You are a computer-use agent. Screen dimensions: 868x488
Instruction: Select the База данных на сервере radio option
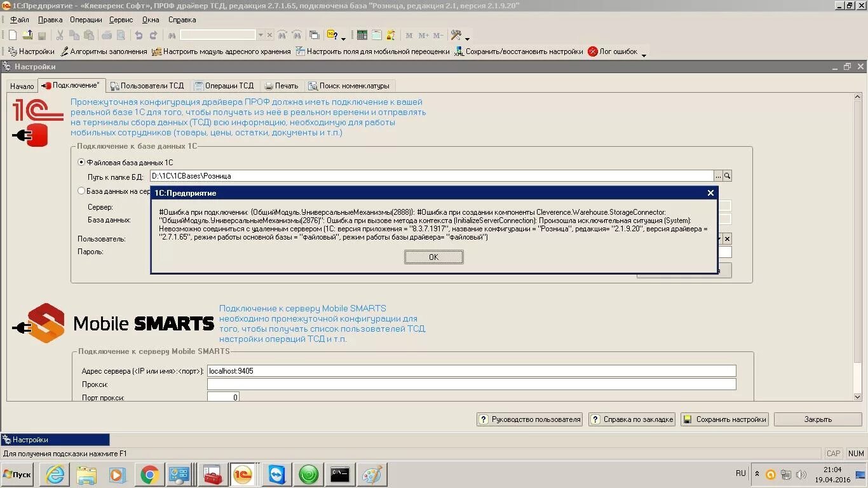tap(81, 191)
